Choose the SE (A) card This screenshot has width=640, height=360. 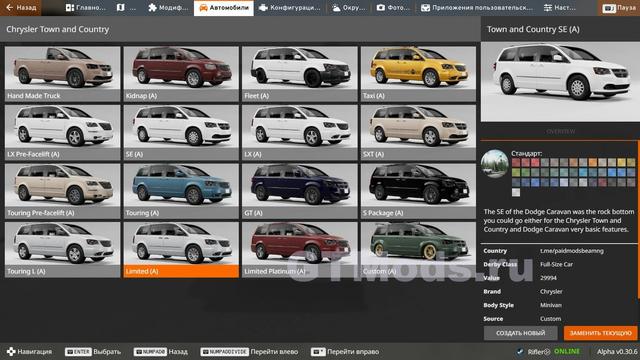click(x=181, y=132)
